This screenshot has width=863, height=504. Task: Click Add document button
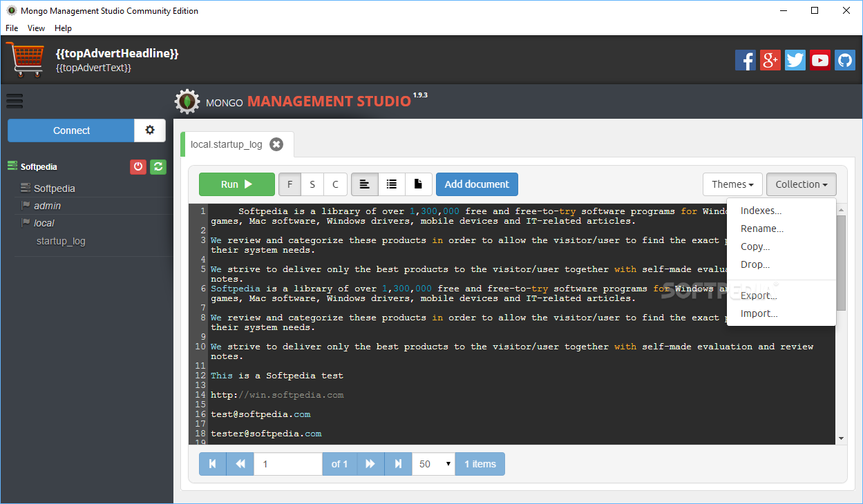477,184
